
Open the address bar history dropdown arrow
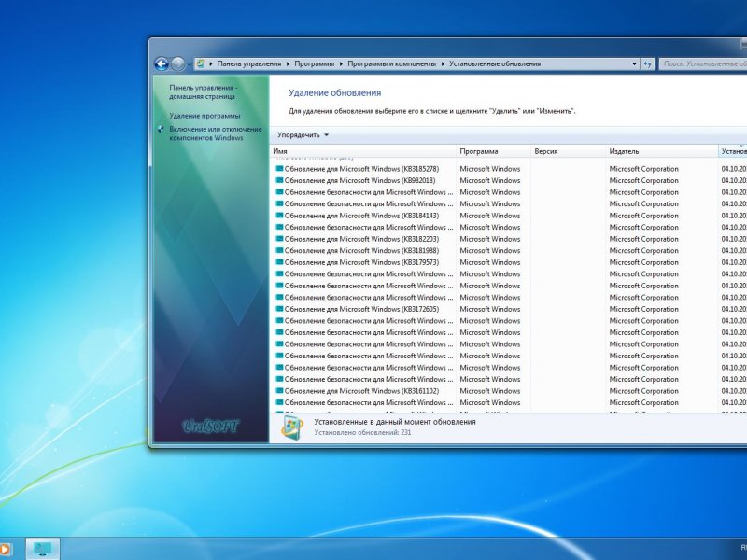[x=634, y=63]
